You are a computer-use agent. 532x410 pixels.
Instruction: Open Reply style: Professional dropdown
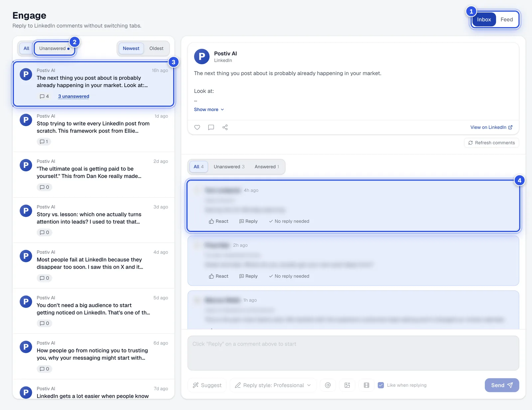[x=273, y=385]
